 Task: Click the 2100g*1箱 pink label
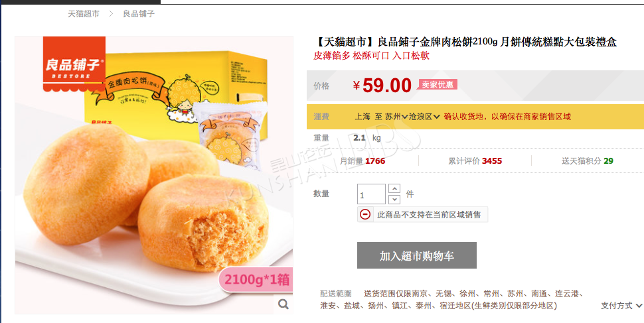(256, 279)
